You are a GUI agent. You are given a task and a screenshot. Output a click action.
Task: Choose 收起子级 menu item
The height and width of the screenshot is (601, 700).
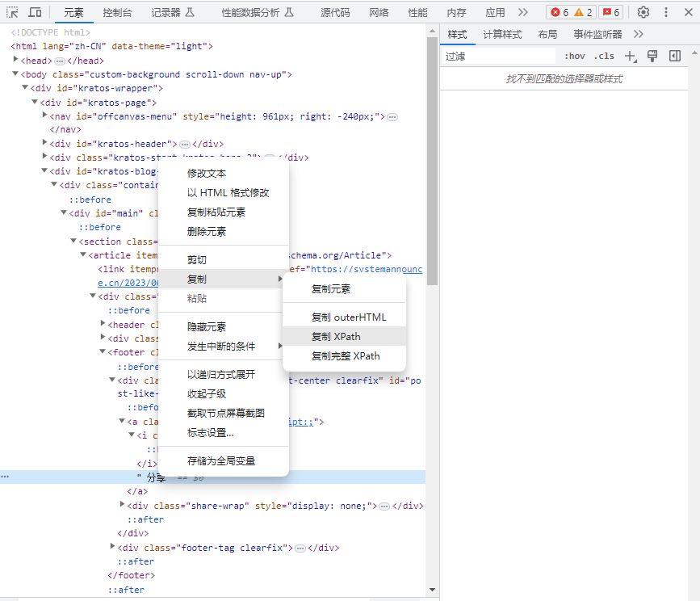(x=224, y=394)
